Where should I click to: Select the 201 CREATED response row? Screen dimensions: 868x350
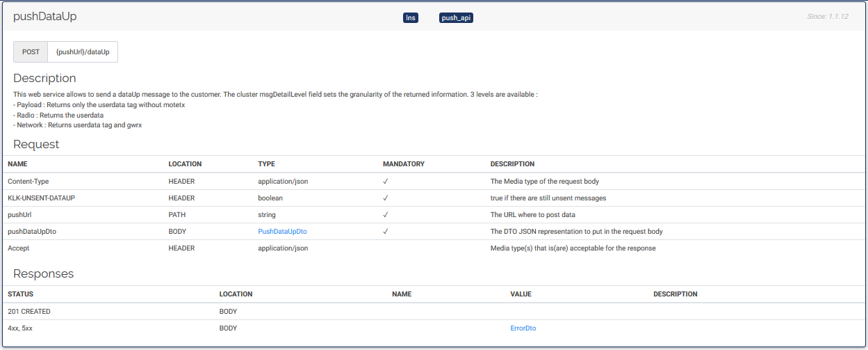(x=29, y=312)
